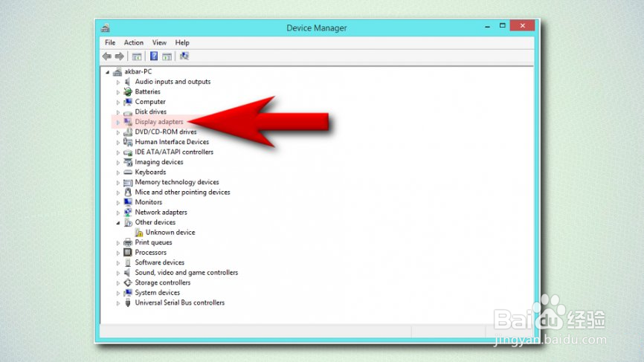Click the DVD/CD-ROM drives icon
This screenshot has width=644, height=362.
(x=128, y=132)
